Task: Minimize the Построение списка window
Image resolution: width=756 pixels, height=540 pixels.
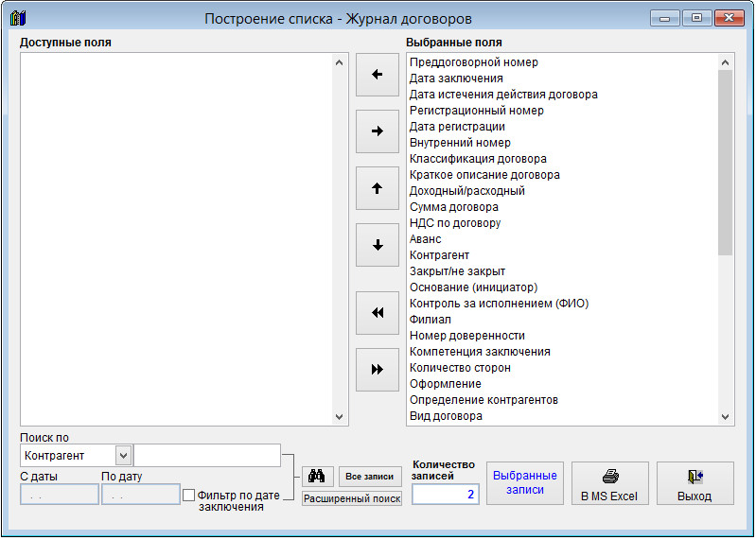Action: pos(665,18)
